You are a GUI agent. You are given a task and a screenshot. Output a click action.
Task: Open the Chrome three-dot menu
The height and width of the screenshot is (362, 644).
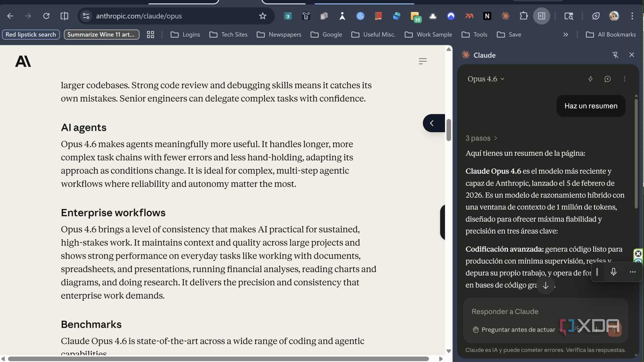(632, 16)
